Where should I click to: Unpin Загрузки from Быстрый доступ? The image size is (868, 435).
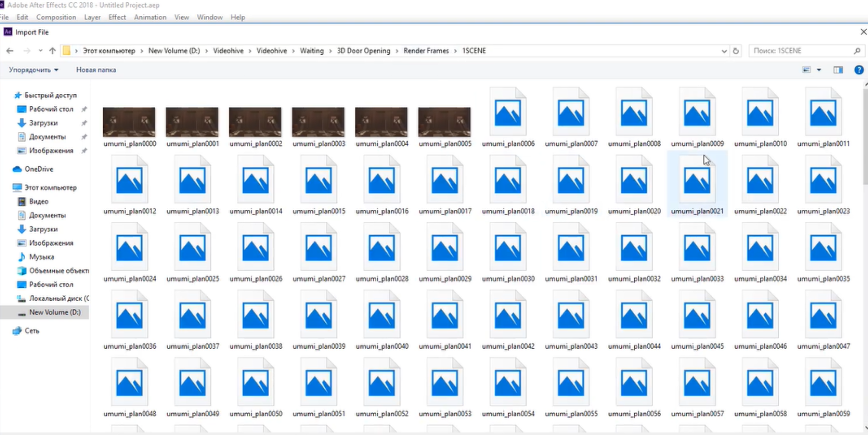85,123
